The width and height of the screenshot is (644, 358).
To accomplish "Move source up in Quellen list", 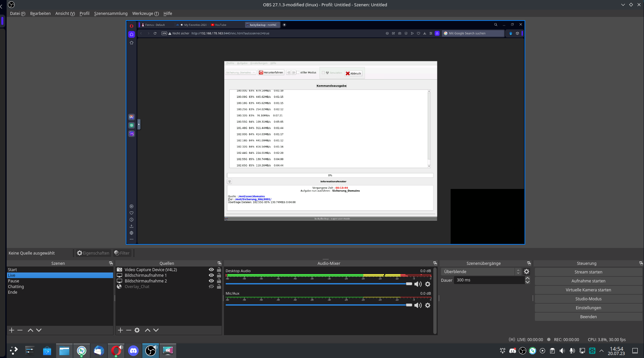I will [x=148, y=330].
